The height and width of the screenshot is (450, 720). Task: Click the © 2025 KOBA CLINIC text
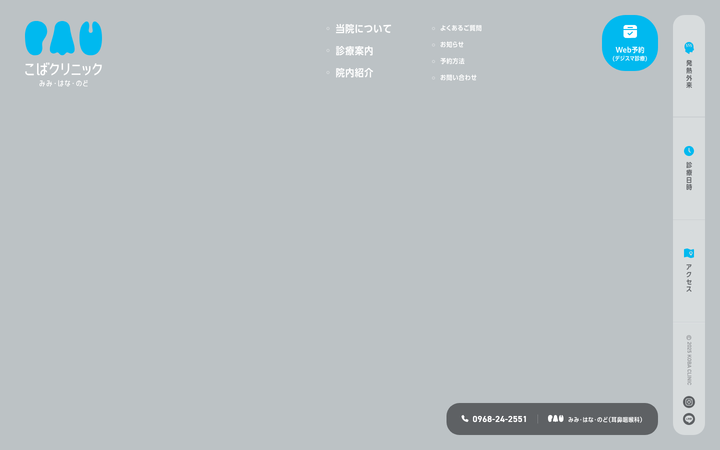pyautogui.click(x=688, y=360)
